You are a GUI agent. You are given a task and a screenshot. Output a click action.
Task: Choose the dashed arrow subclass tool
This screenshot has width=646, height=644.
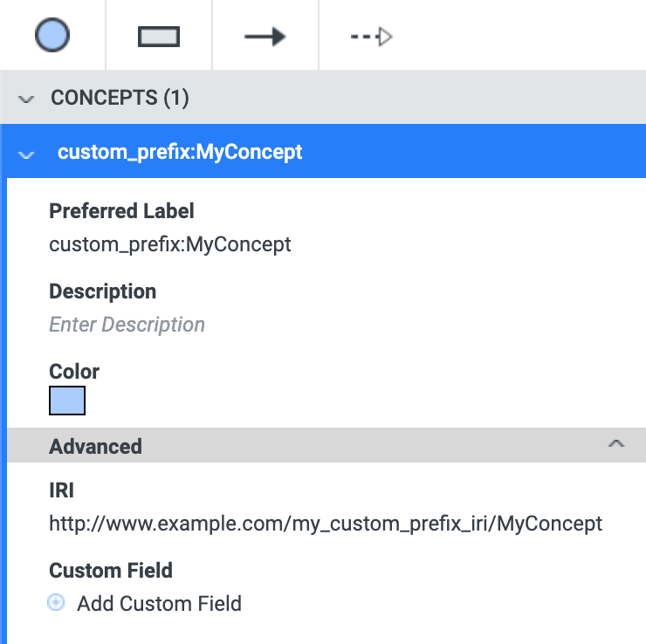tap(371, 37)
